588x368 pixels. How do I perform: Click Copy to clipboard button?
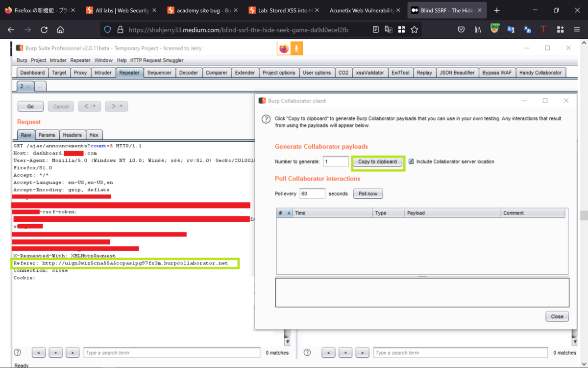coord(377,161)
